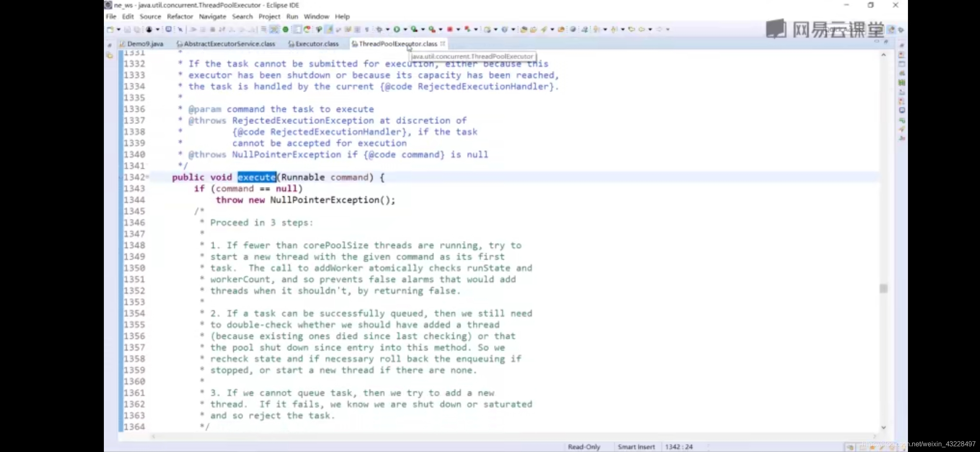980x452 pixels.
Task: Click the vertical scrollbar up arrow
Action: point(884,55)
